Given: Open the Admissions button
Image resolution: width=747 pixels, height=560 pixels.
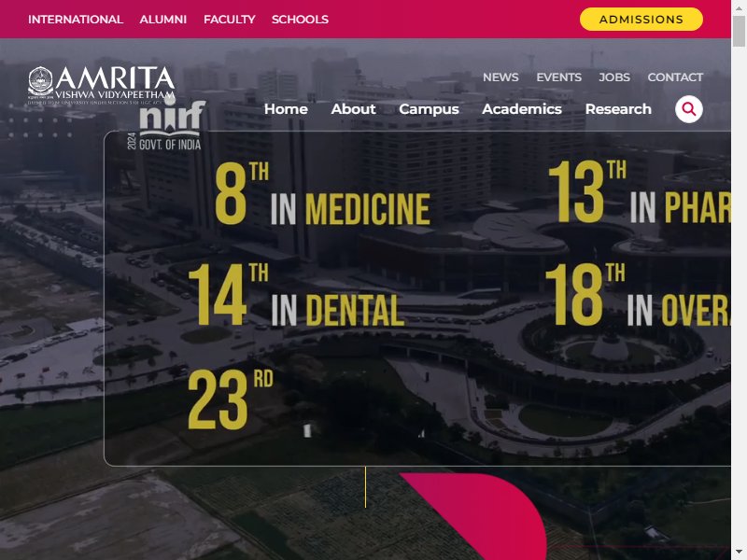Looking at the screenshot, I should 641,19.
